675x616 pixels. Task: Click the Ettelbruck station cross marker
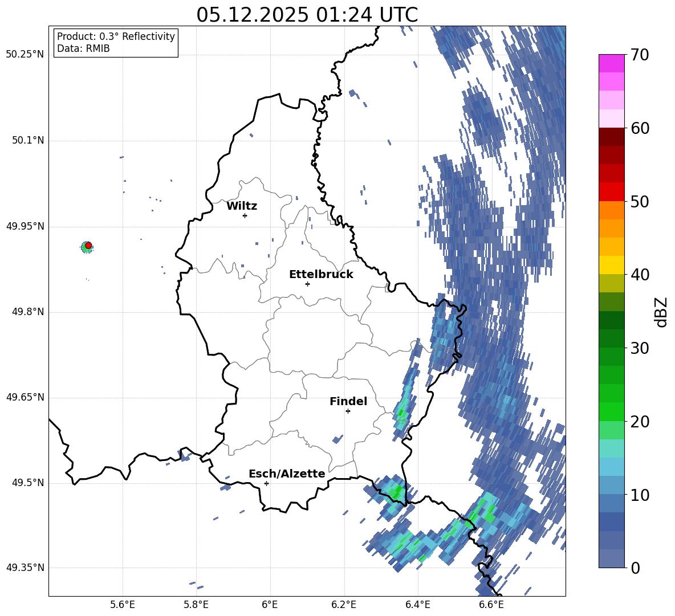pyautogui.click(x=307, y=284)
